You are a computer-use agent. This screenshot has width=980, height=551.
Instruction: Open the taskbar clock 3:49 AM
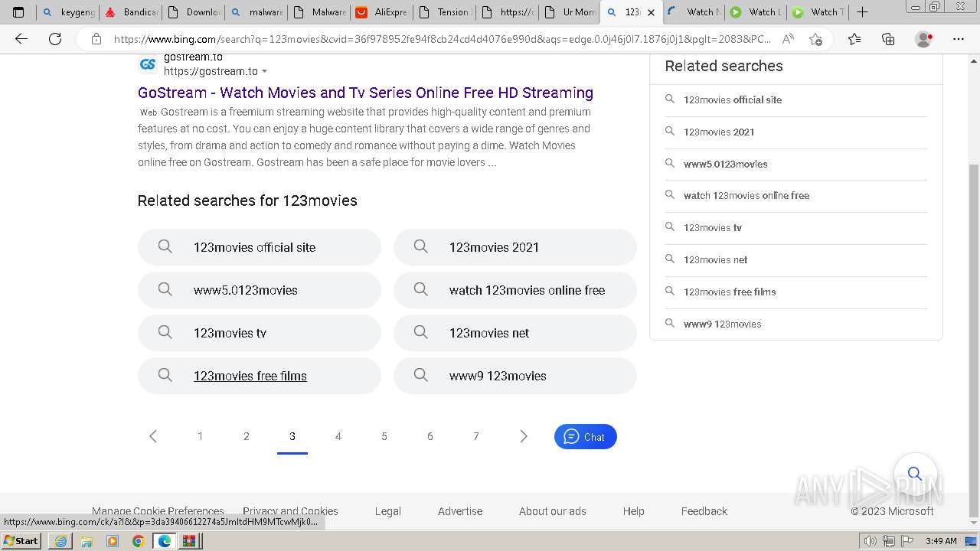click(x=941, y=541)
